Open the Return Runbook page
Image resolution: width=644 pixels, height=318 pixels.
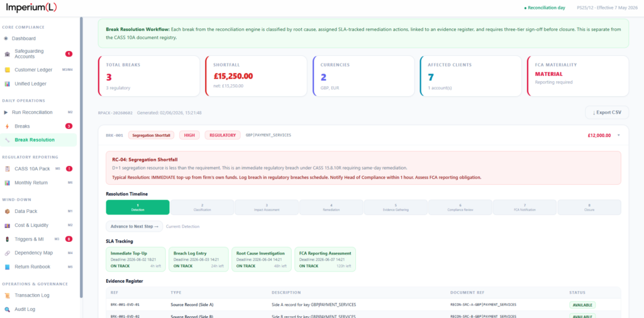(33, 267)
